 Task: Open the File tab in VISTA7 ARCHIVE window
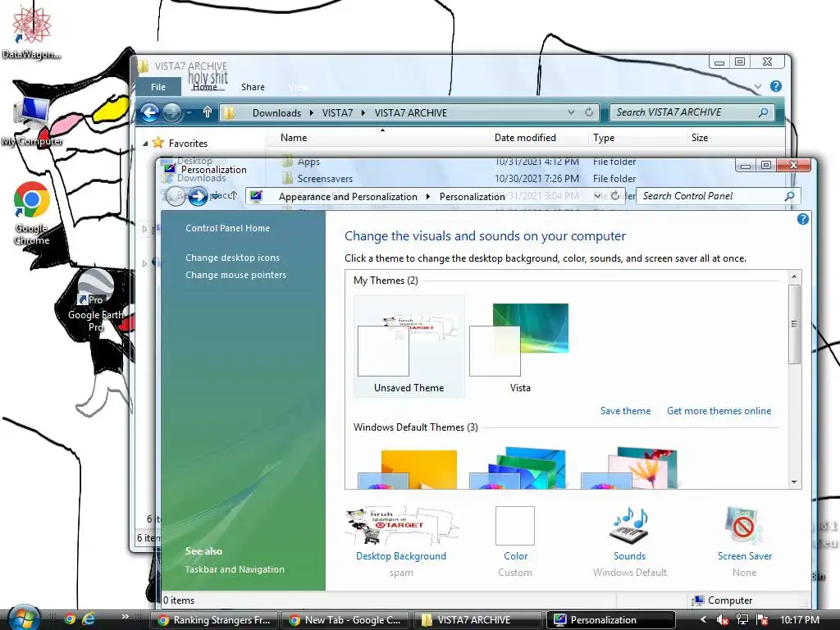[158, 87]
